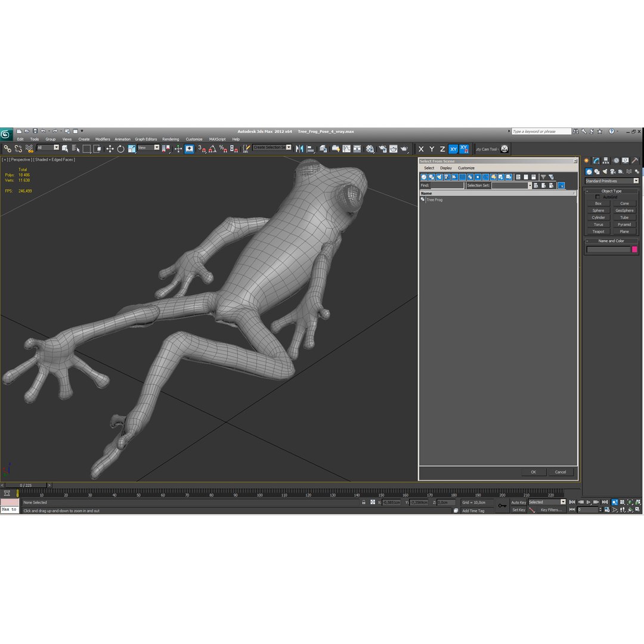Open the Standard Primitives category dropdown
Image resolution: width=644 pixels, height=644 pixels.
[x=612, y=181]
